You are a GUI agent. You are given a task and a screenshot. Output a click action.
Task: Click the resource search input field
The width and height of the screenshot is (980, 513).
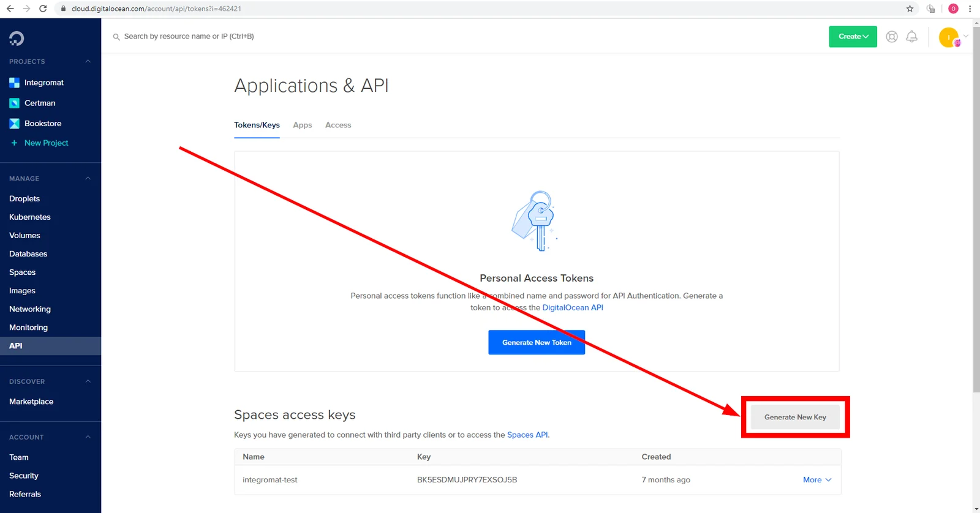coord(189,37)
